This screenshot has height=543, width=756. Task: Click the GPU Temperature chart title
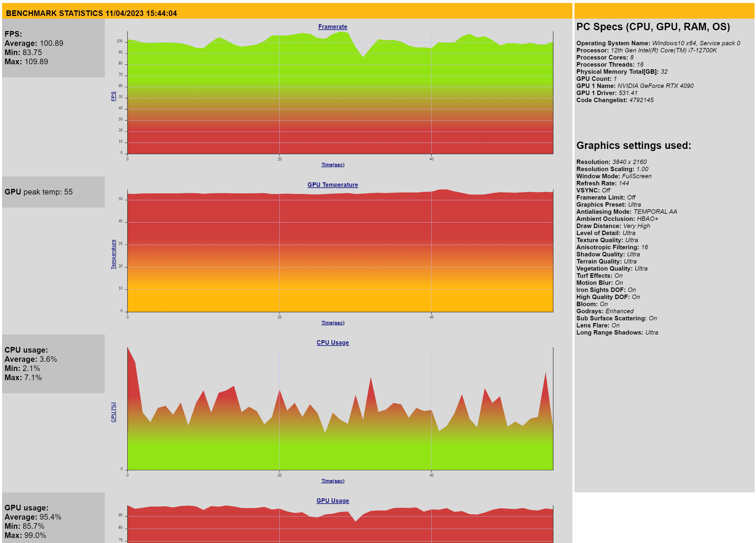pyautogui.click(x=332, y=185)
